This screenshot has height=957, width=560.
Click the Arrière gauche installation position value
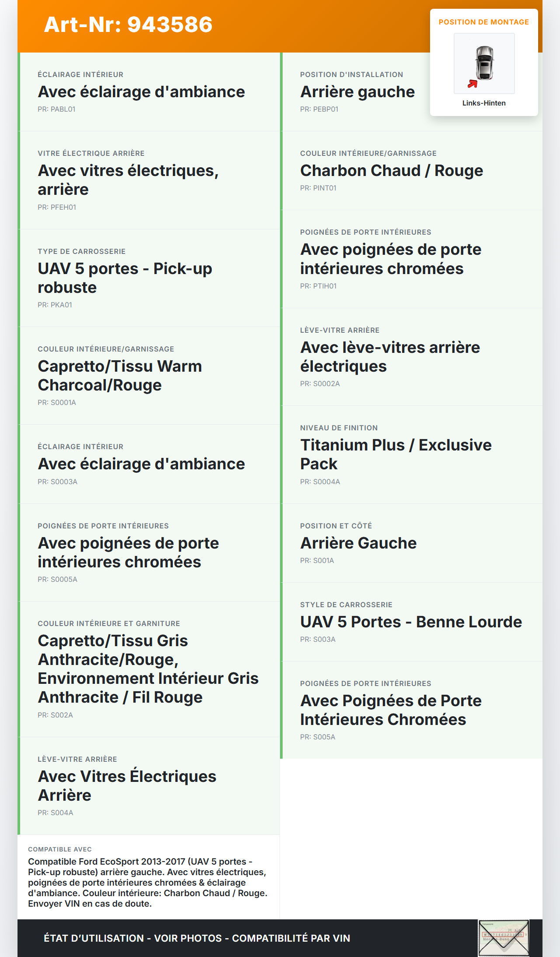click(357, 92)
